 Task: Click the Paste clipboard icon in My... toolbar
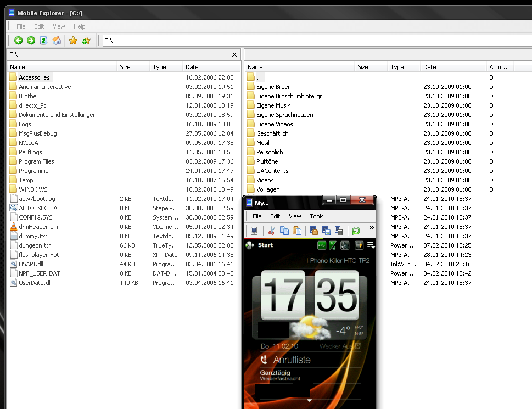297,231
